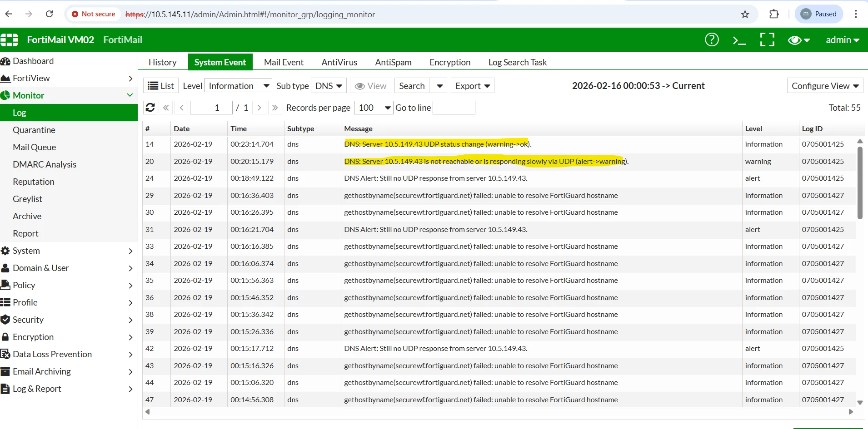Screen dimensions: 868x429
Task: Click the horizontal scrollbar right arrow
Action: (851, 412)
